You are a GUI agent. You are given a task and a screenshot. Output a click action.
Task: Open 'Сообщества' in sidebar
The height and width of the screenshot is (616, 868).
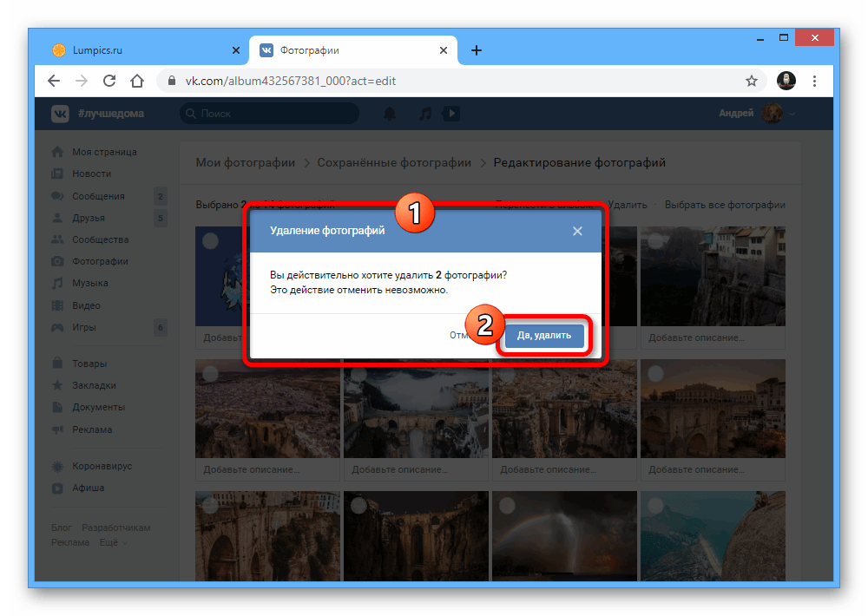tap(100, 239)
